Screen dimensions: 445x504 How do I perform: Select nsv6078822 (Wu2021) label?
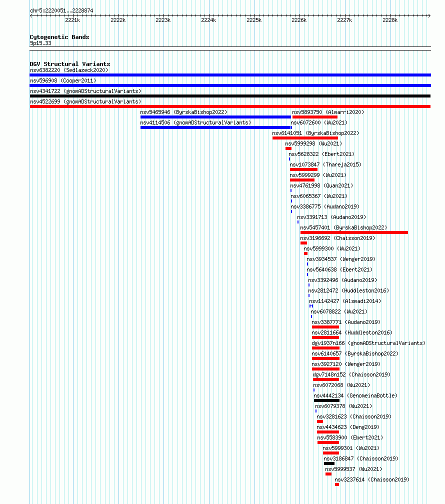[339, 312]
